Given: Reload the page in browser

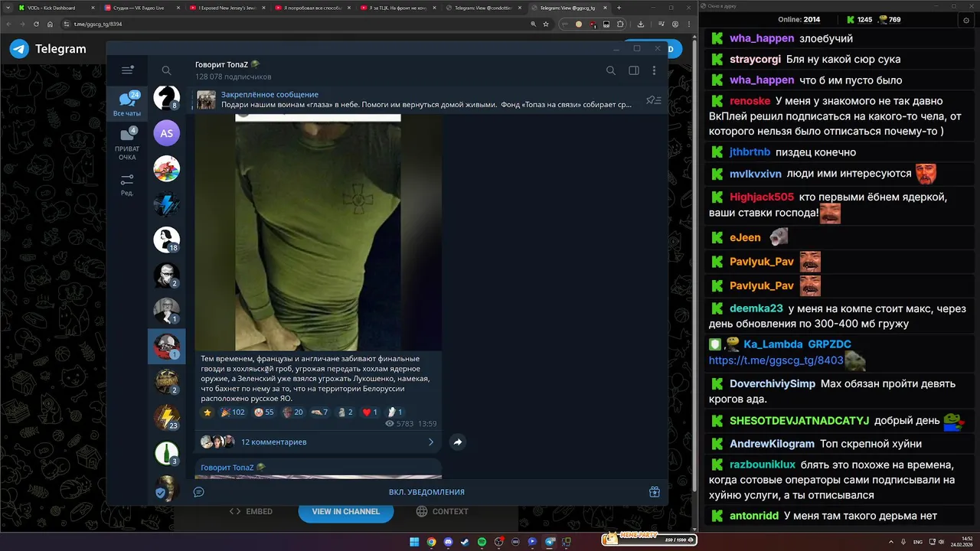Looking at the screenshot, I should [x=35, y=24].
